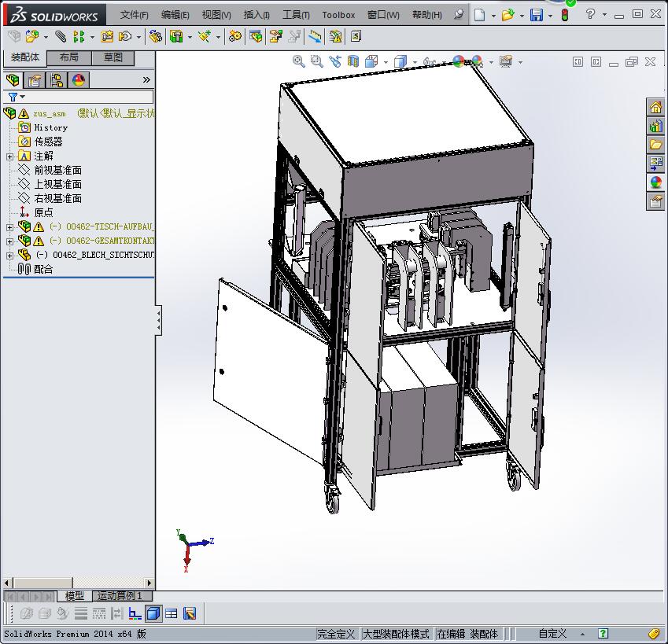This screenshot has width=668, height=644.
Task: Expand the 00462_BLECH_SICHTSCHUTZ component node
Action: [x=9, y=256]
